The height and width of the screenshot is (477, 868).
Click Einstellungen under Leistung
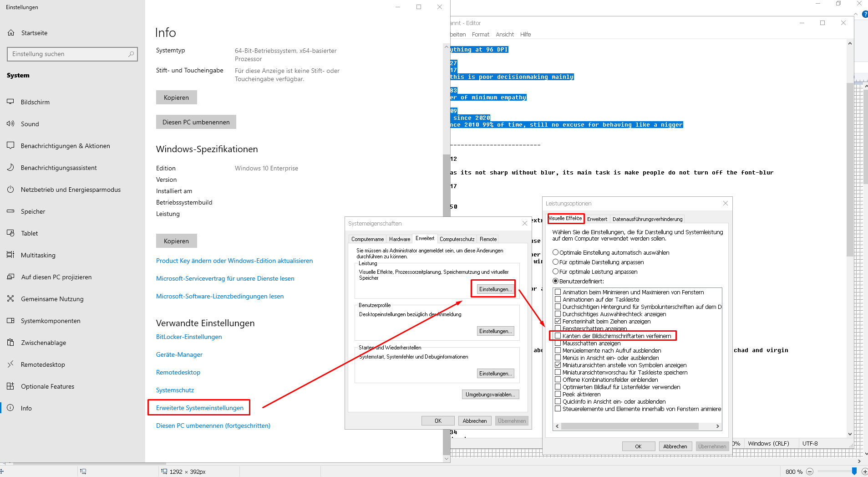(496, 289)
